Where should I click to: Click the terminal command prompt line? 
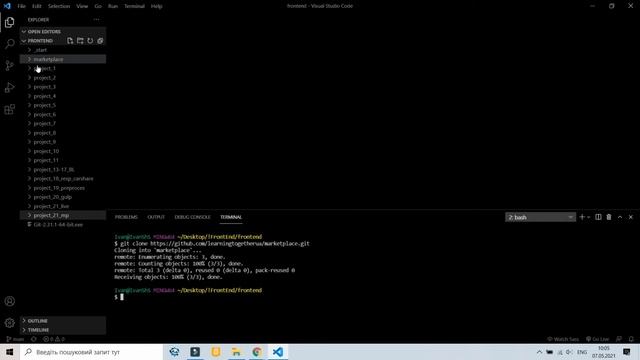119,297
